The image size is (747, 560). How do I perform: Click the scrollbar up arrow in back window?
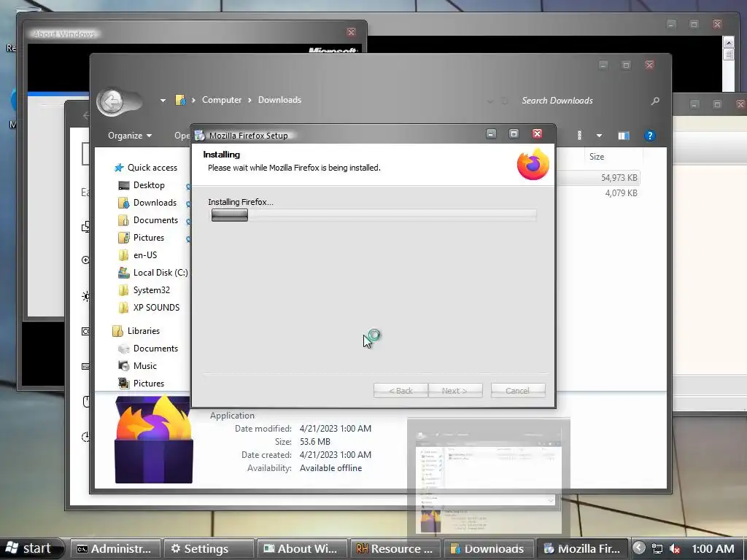[729, 42]
